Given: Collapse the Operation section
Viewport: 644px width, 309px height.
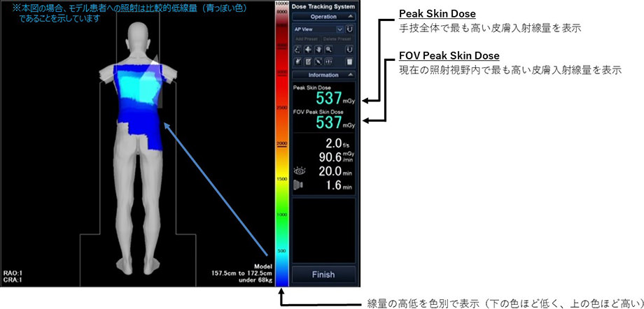Looking at the screenshot, I should tap(350, 16).
